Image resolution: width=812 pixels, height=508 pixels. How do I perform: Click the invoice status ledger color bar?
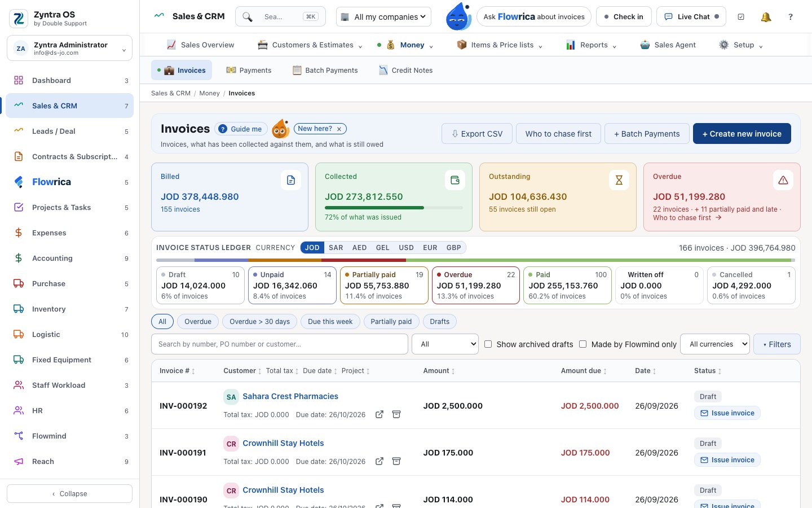point(476,260)
